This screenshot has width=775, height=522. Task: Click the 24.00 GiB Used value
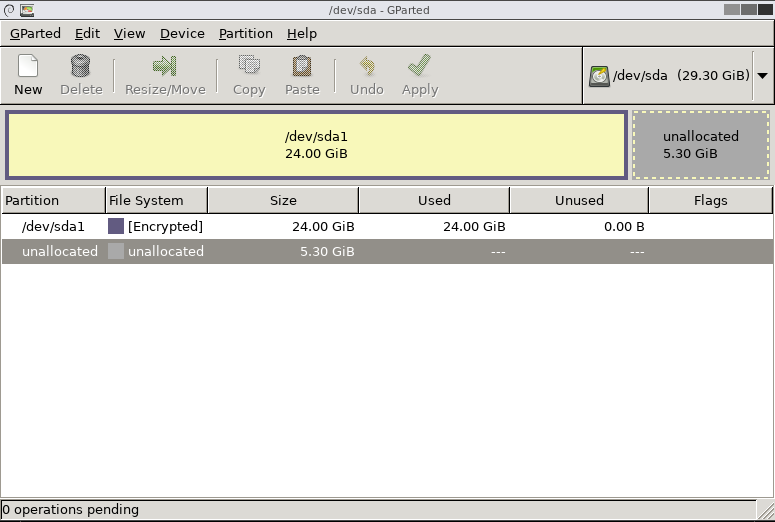(474, 226)
